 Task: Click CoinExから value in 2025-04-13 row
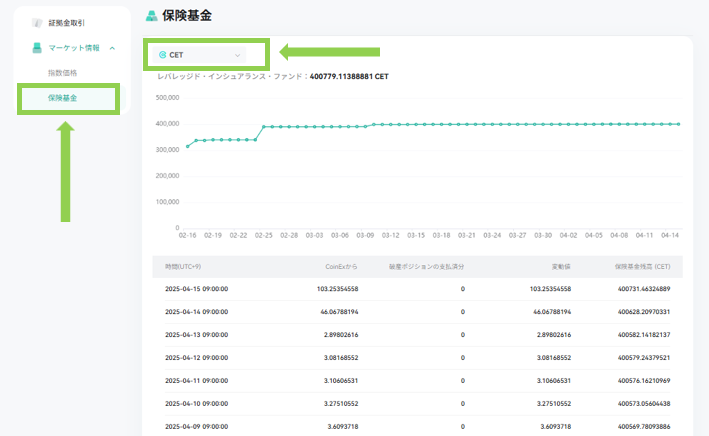point(341,335)
